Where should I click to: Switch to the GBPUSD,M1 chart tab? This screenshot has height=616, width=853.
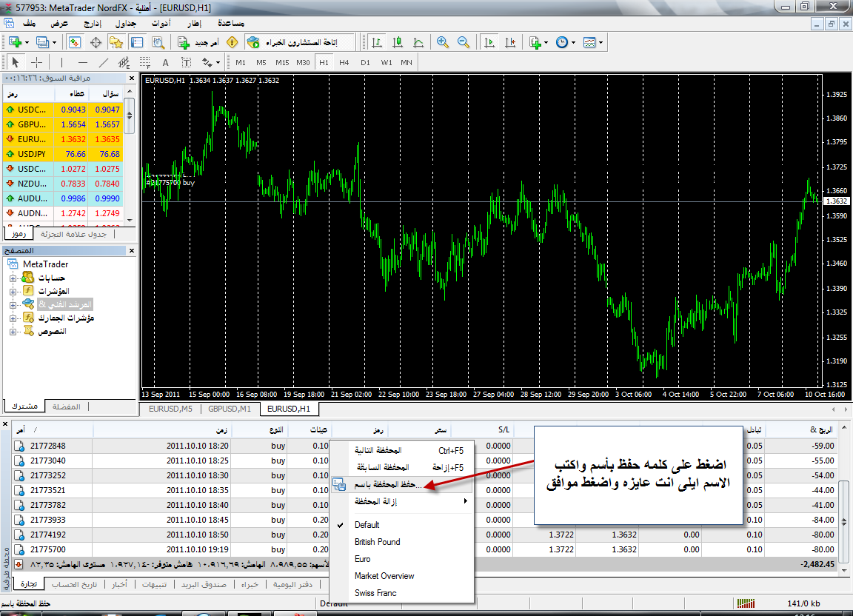(x=230, y=409)
